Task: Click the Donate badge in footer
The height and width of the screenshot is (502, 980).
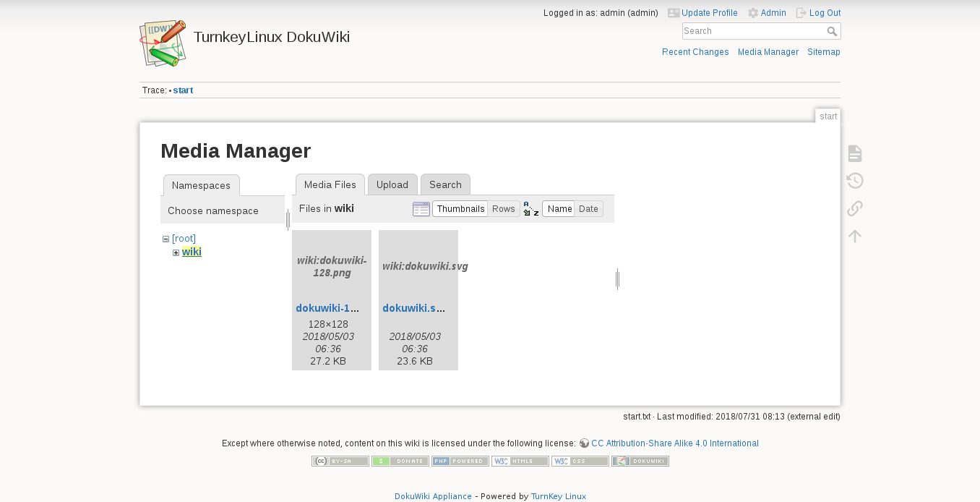Action: (400, 461)
